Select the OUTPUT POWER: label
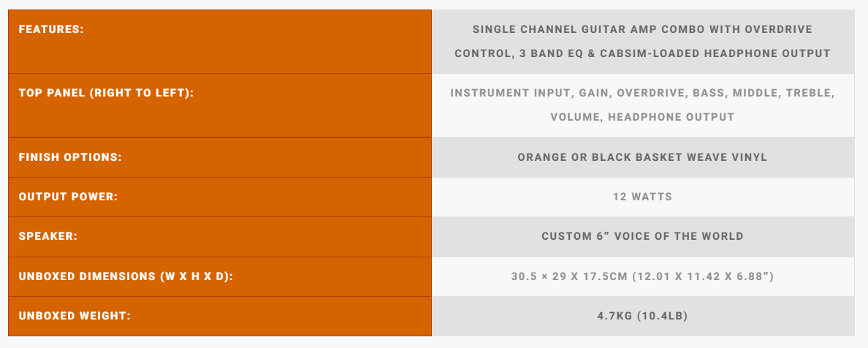This screenshot has width=868, height=348. [x=68, y=197]
